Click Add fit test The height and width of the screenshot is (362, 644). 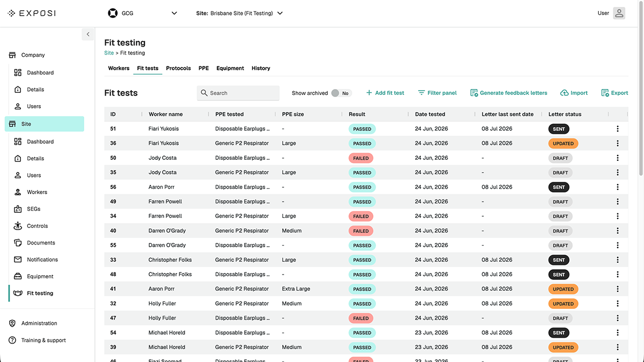pyautogui.click(x=385, y=93)
